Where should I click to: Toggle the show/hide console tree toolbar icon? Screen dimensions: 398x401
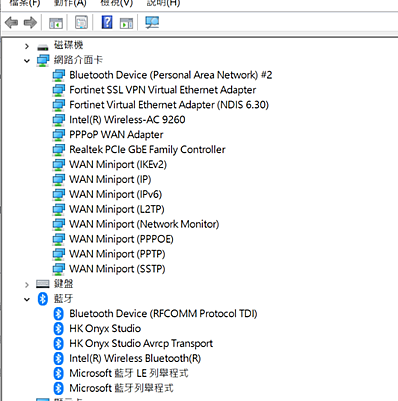[x=56, y=23]
